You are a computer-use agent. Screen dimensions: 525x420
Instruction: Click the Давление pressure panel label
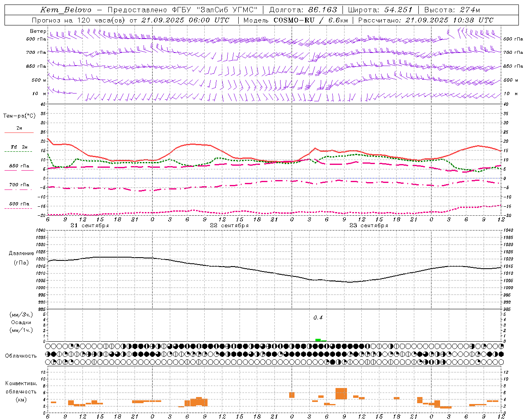pos(21,253)
